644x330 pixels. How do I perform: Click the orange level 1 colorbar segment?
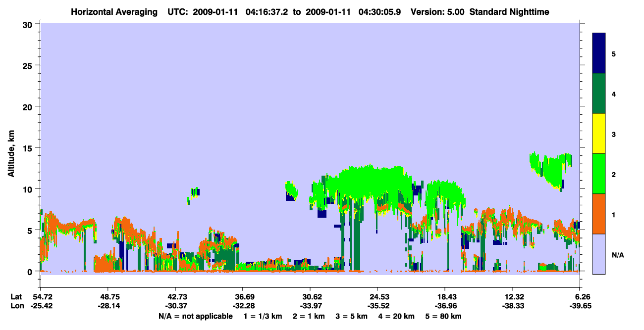[599, 214]
